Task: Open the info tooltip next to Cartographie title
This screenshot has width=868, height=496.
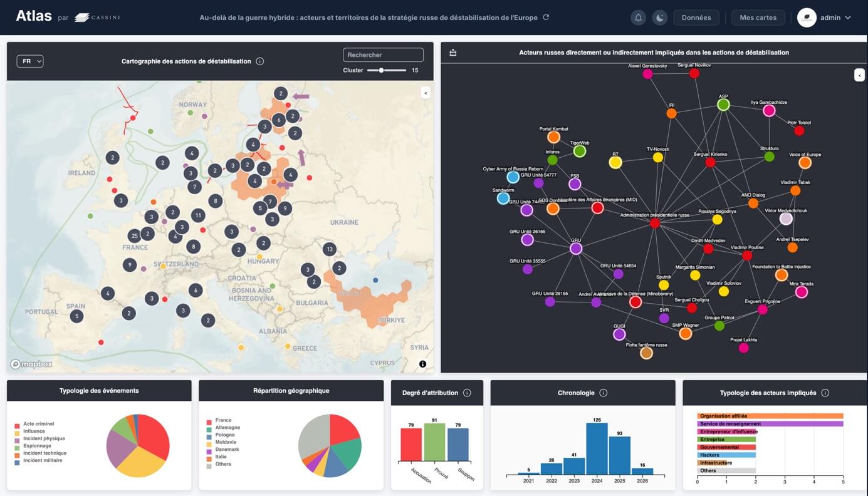Action: 260,61
